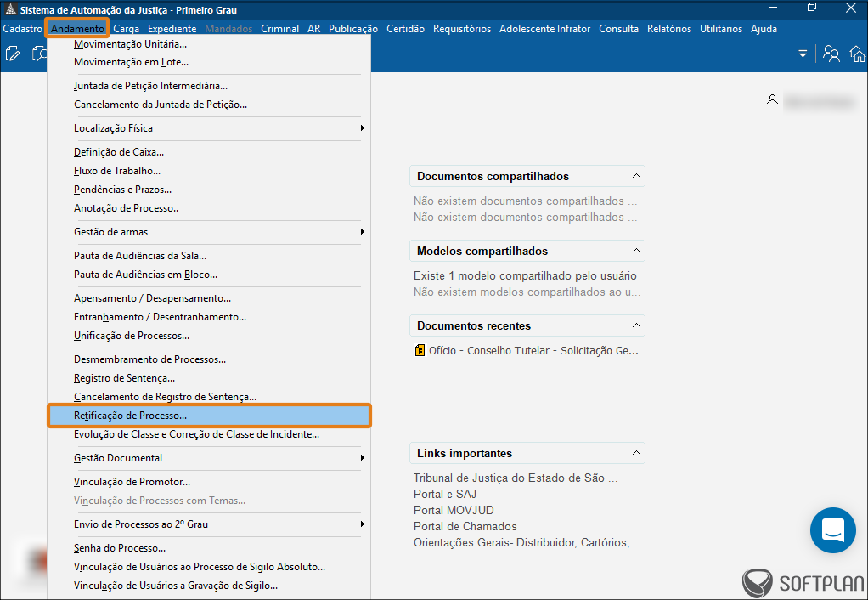This screenshot has width=868, height=600.
Task: Open the Carga menu
Action: [127, 29]
